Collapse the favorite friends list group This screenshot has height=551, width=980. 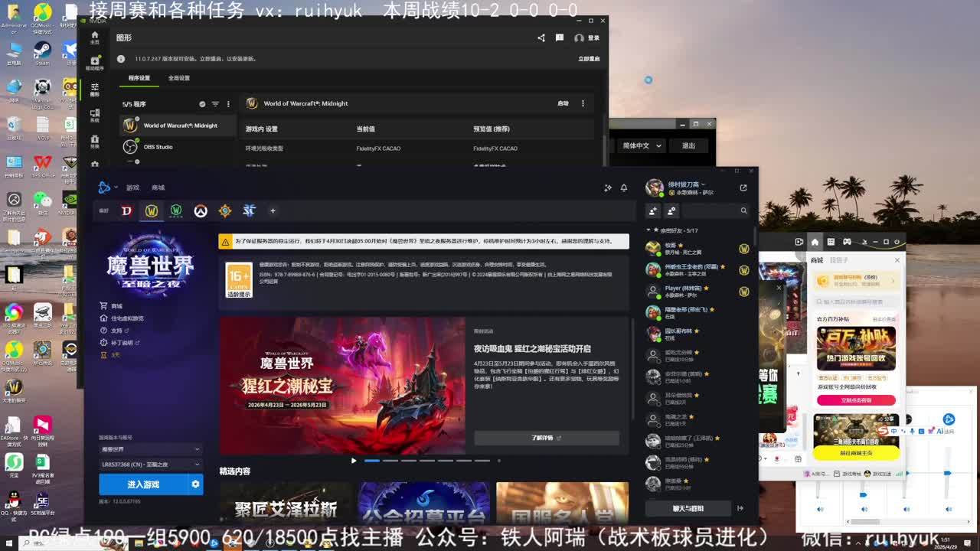649,230
